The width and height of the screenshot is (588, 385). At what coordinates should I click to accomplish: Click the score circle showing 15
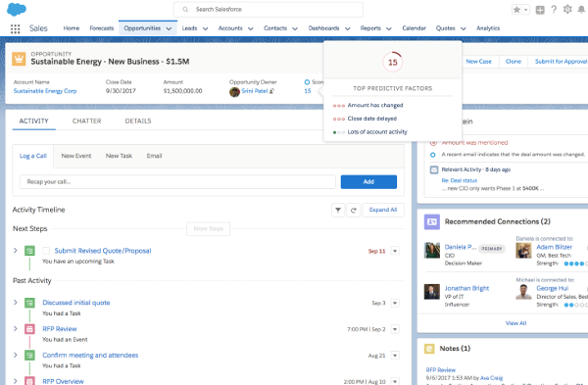point(393,63)
